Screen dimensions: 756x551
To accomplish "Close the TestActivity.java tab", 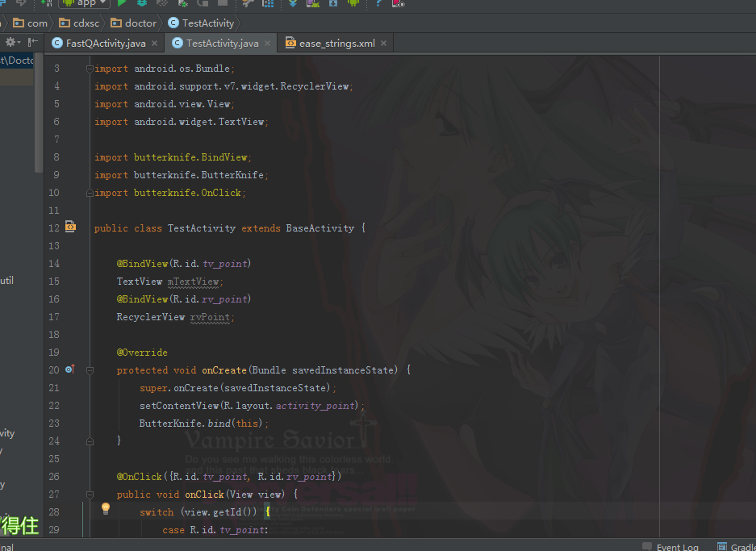I will pyautogui.click(x=268, y=44).
